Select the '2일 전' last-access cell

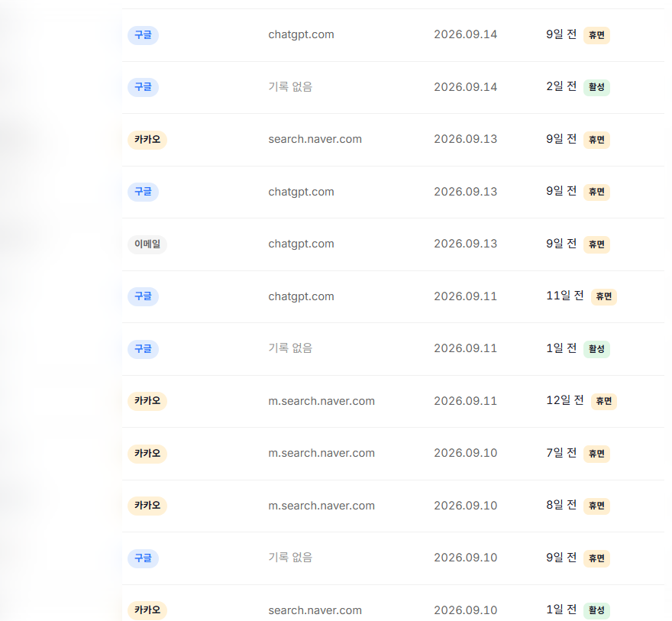tap(561, 86)
